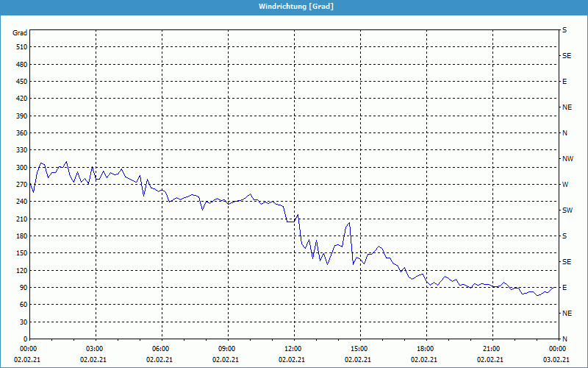Click the 21:00 time axis label
This screenshot has height=368, width=588.
click(492, 349)
